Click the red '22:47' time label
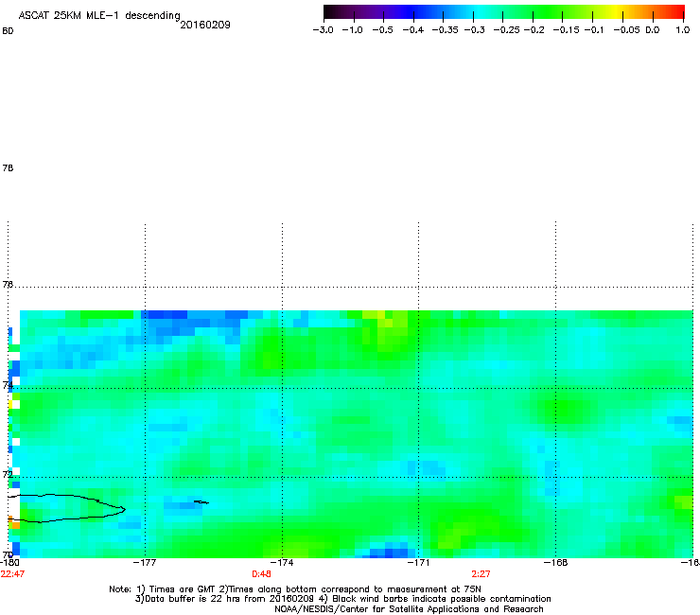The image size is (700, 615). [12, 574]
